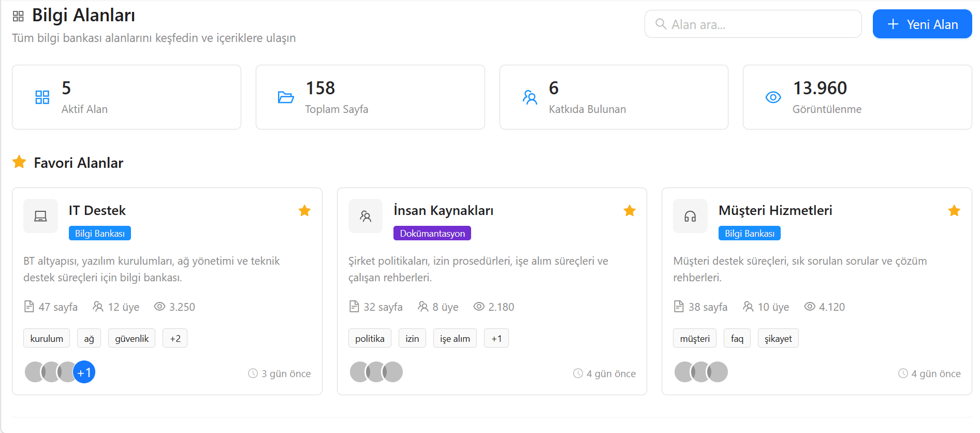Viewport: 980px width, 433px height.
Task: Expand the +1 more tags chip
Action: [496, 338]
